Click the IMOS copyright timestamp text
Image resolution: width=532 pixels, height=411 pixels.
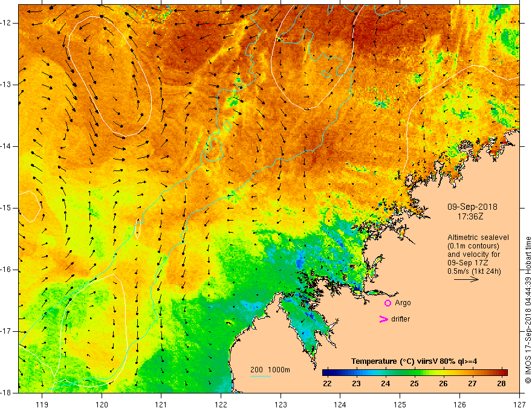[x=528, y=310]
